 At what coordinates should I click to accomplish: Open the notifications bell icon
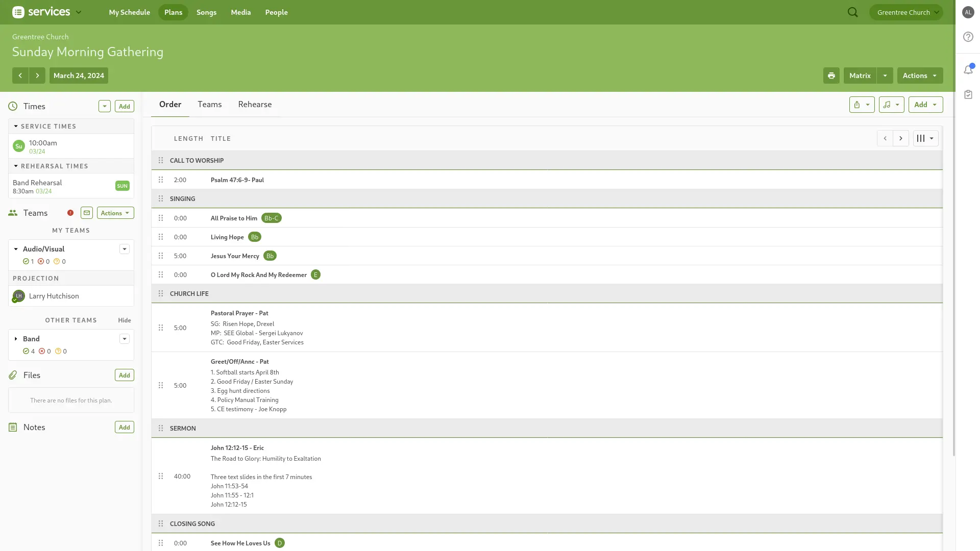pyautogui.click(x=968, y=69)
